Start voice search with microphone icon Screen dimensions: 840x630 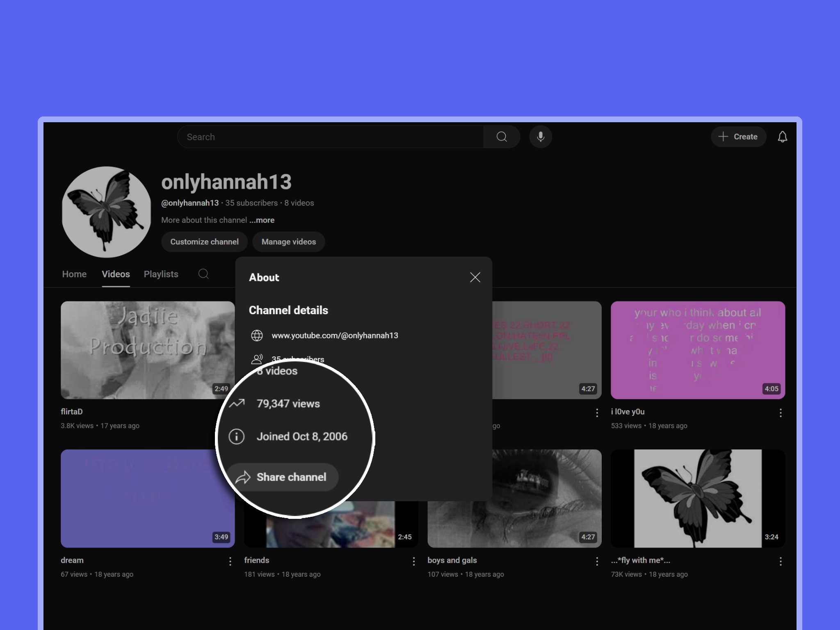pos(541,137)
